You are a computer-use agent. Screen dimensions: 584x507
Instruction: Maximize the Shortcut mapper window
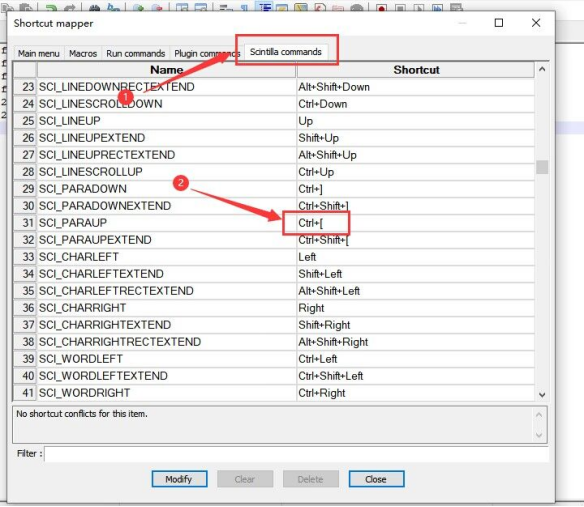499,23
